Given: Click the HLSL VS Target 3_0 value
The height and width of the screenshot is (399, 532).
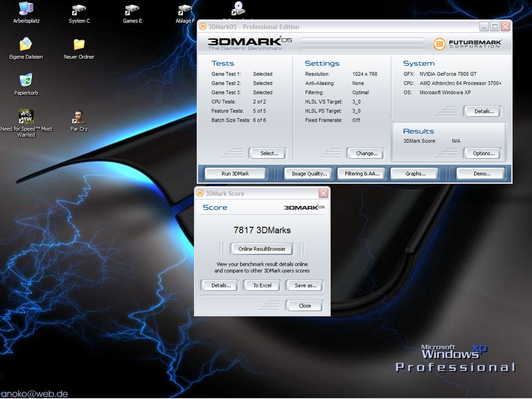Looking at the screenshot, I should click(356, 102).
